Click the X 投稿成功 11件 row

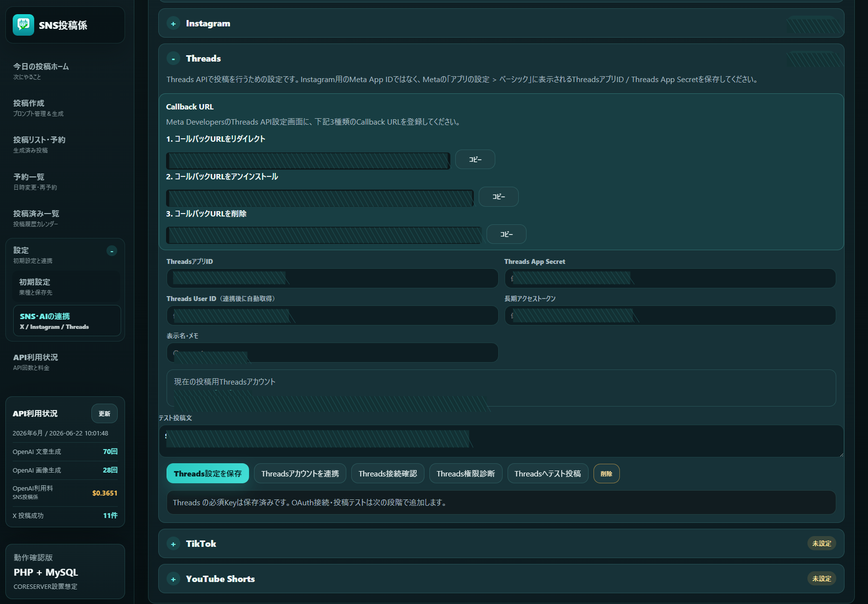coord(65,516)
